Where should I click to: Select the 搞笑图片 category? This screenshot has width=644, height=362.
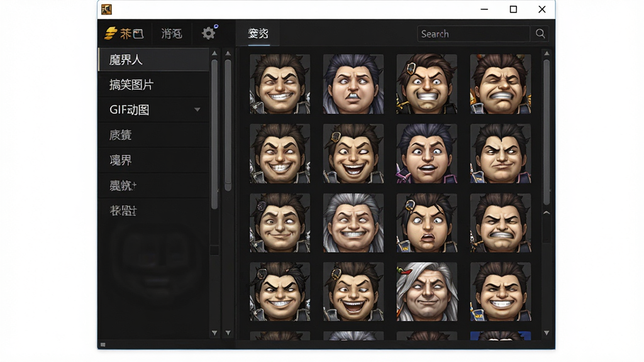[153, 85]
